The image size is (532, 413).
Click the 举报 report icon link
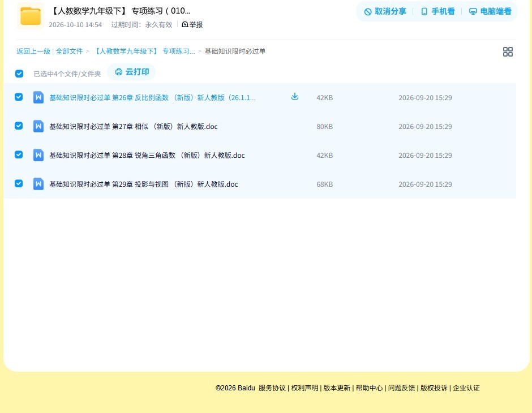pyautogui.click(x=192, y=24)
